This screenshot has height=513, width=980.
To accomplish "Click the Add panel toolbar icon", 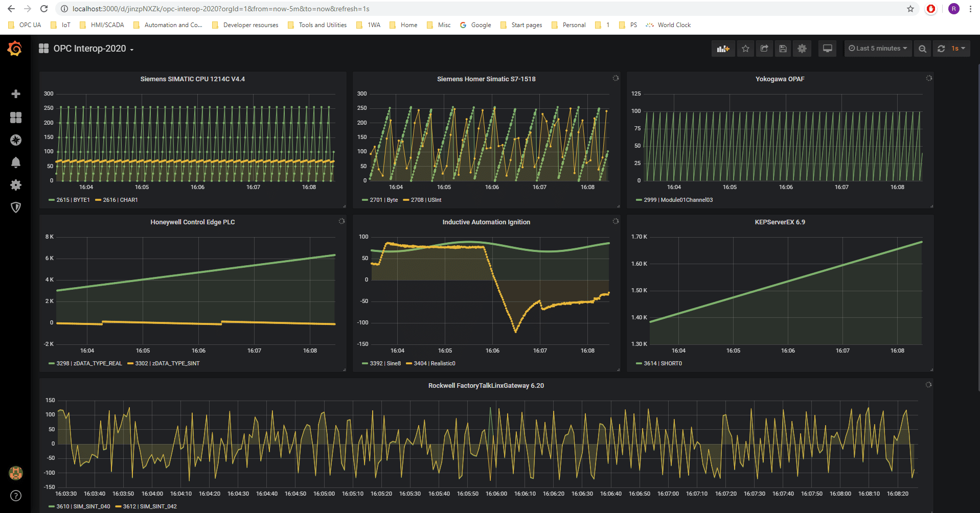I will coord(723,49).
